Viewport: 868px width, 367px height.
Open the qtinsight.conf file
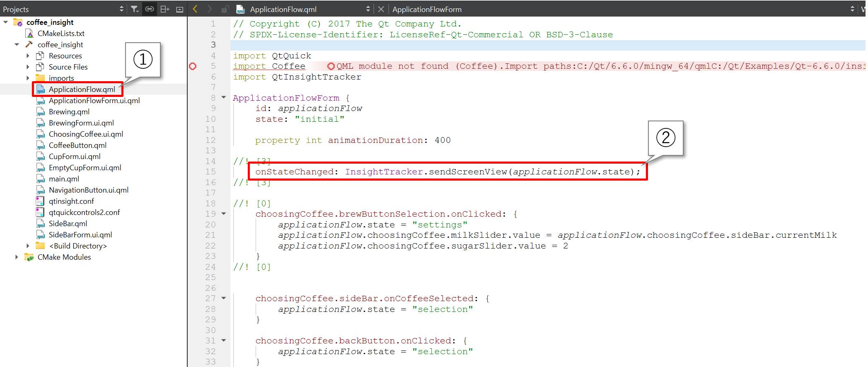pyautogui.click(x=71, y=201)
